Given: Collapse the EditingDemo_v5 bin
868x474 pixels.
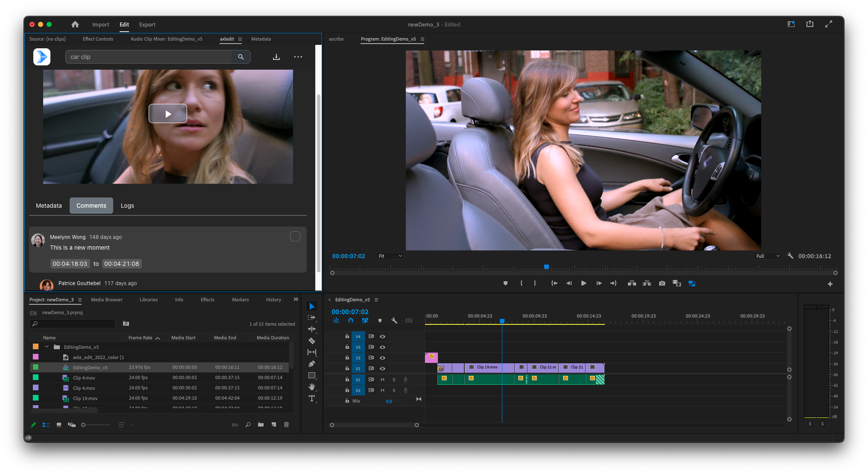Looking at the screenshot, I should tap(47, 347).
